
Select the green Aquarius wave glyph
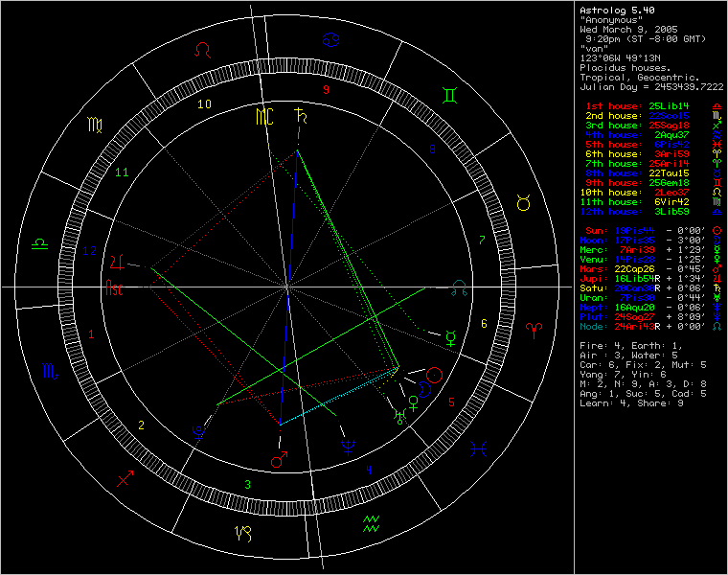pos(373,523)
